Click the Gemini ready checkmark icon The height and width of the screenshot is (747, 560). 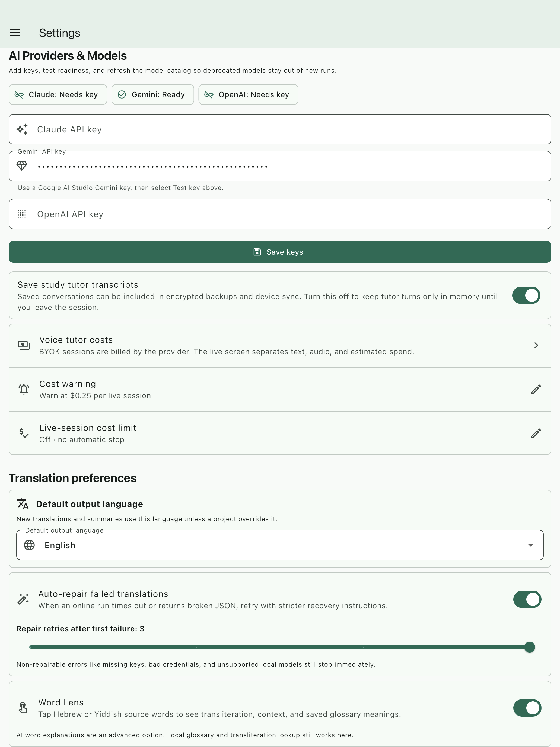coord(122,94)
